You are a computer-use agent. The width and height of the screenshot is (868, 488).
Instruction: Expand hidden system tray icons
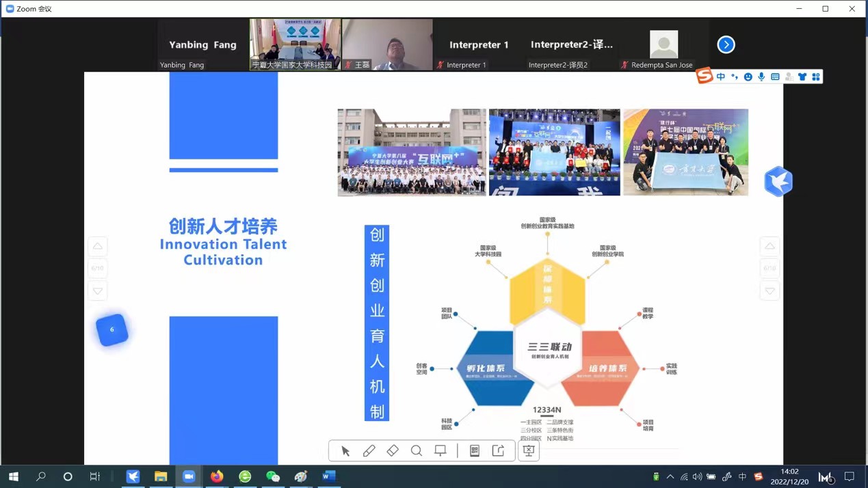point(670,477)
